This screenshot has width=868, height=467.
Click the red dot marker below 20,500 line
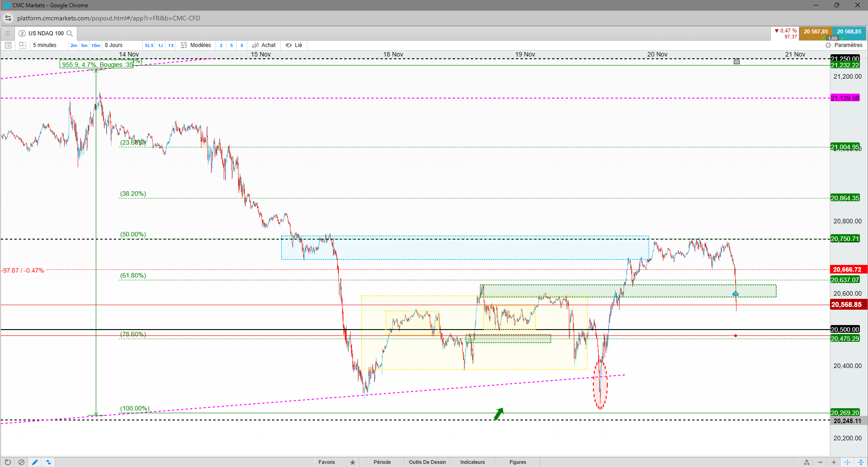click(x=736, y=335)
